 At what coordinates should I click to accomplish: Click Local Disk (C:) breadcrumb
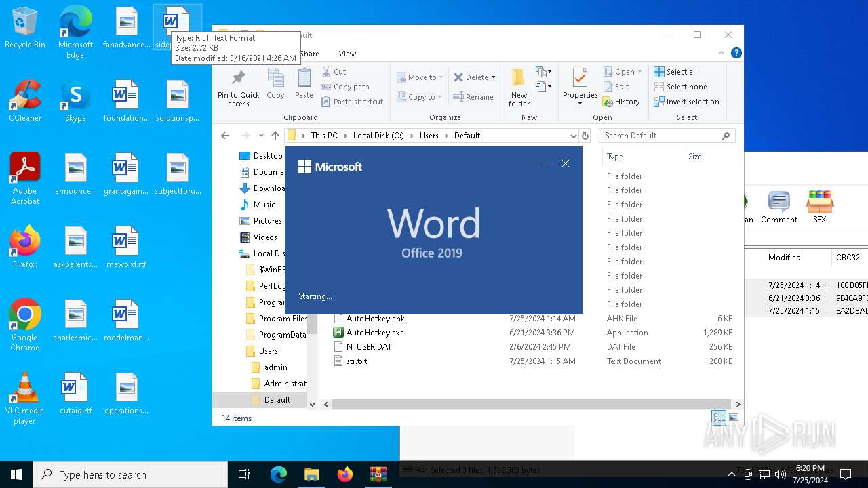pyautogui.click(x=378, y=136)
